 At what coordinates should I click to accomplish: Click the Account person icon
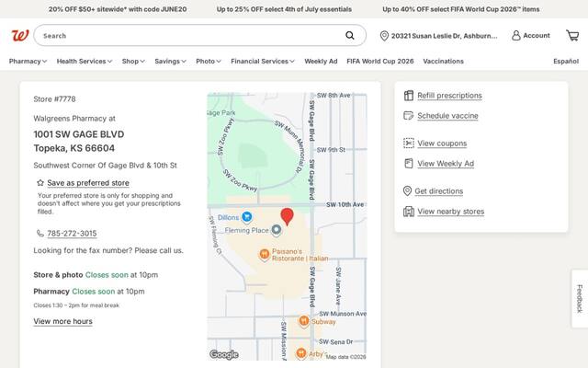[516, 35]
